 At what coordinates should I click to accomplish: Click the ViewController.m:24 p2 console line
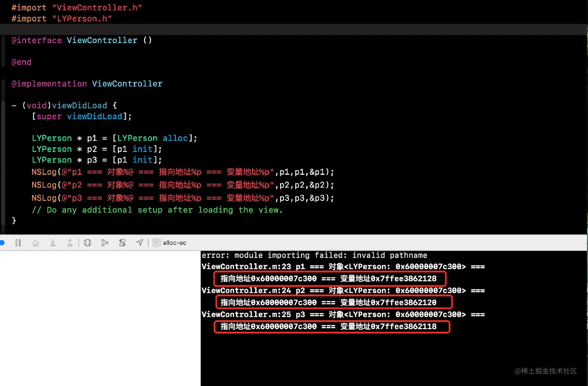pos(343,291)
